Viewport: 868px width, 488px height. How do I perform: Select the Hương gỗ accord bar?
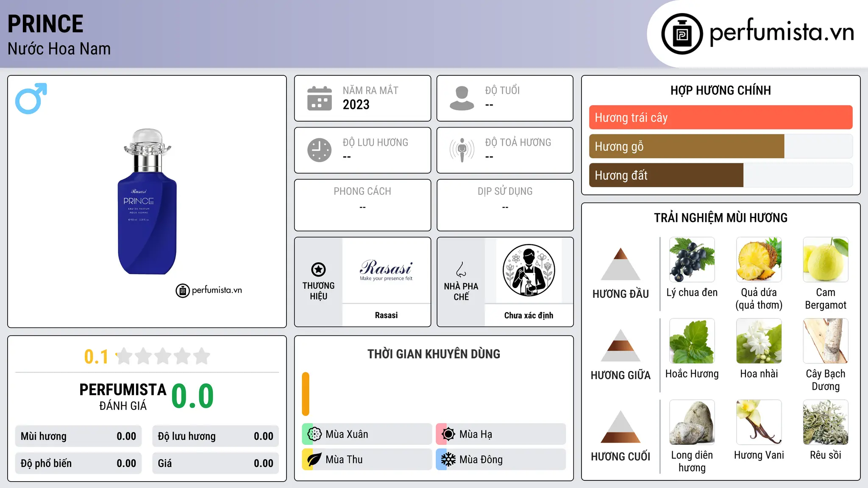click(721, 146)
